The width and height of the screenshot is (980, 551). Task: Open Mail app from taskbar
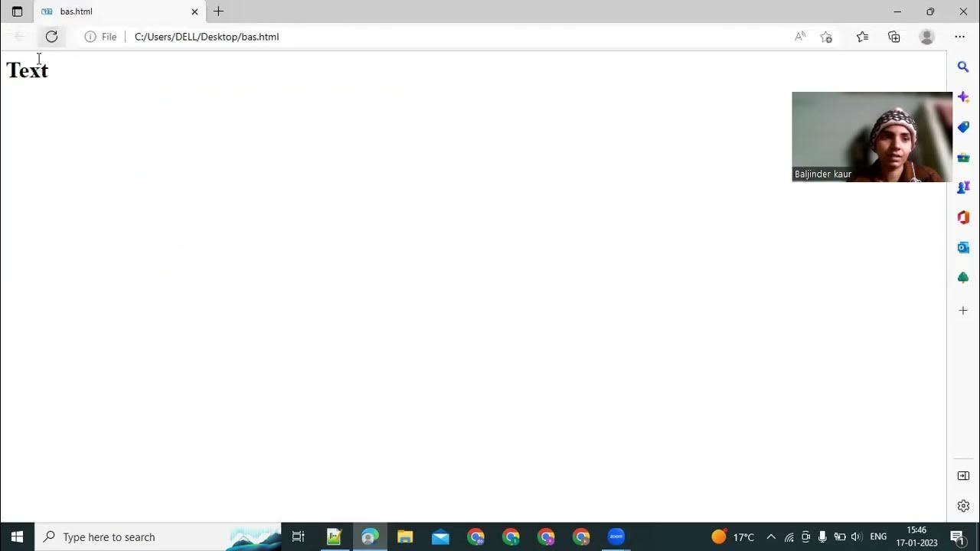440,536
